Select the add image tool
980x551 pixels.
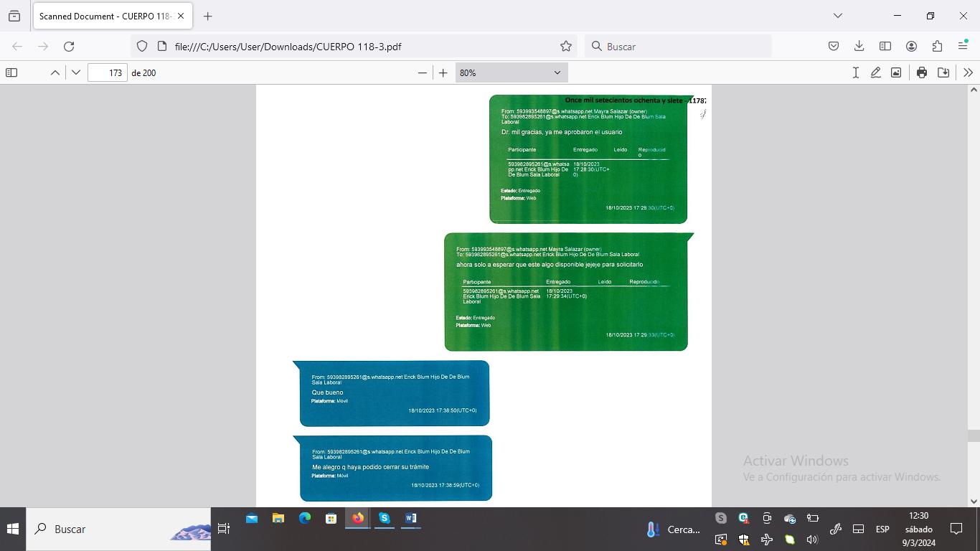[x=896, y=72]
